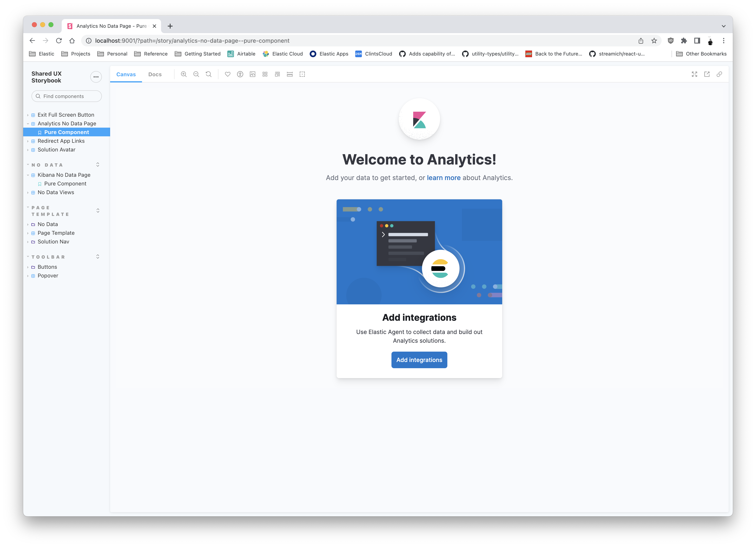Toggle the grid background icon

pyautogui.click(x=265, y=74)
